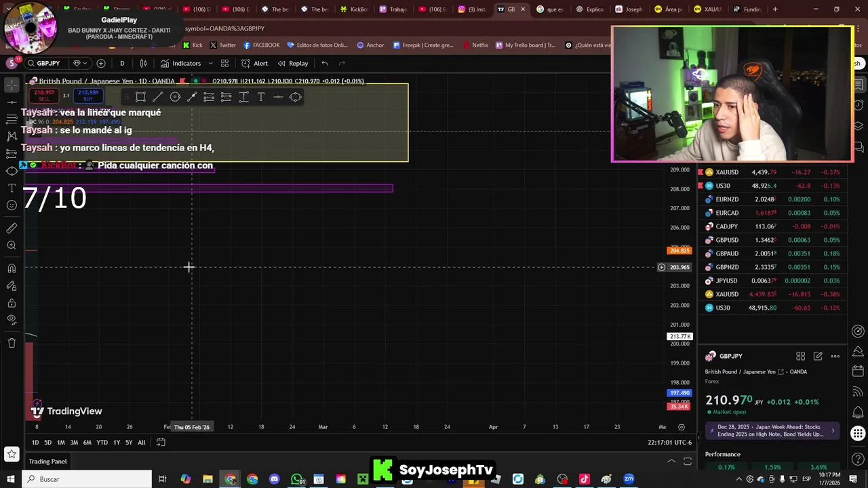The image size is (868, 488).
Task: Click the undo arrow in top toolbar
Action: tap(325, 63)
